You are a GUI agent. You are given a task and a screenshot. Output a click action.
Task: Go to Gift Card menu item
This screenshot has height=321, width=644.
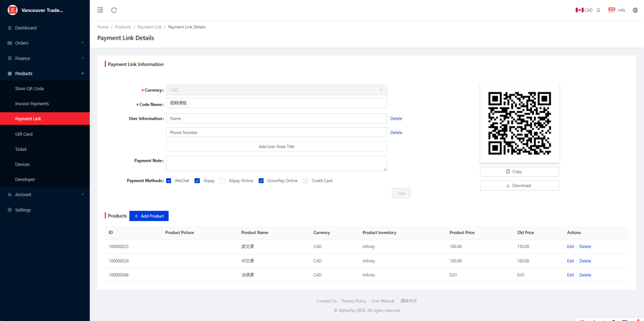(x=24, y=134)
